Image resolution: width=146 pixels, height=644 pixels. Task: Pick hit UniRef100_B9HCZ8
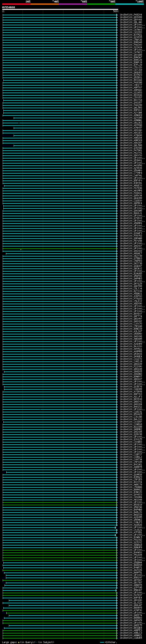coord(131,60)
